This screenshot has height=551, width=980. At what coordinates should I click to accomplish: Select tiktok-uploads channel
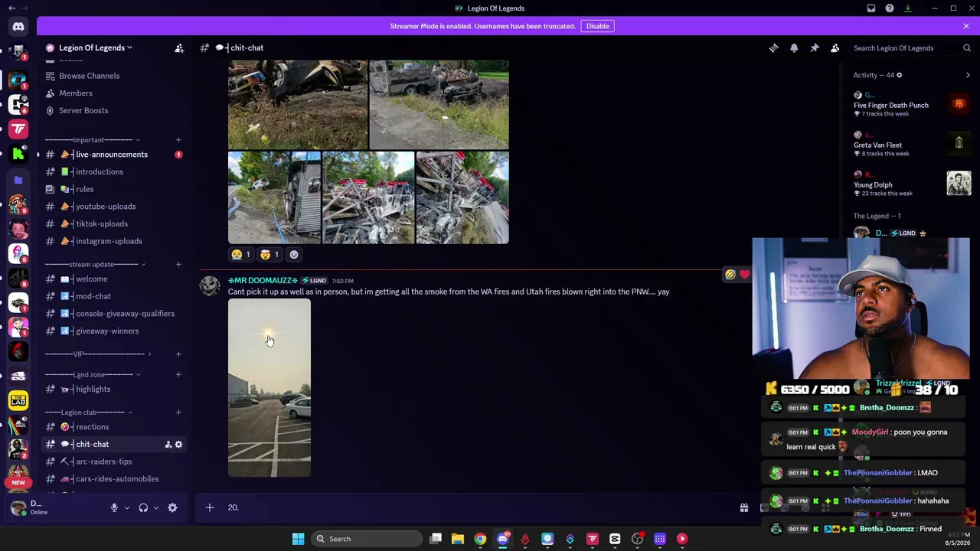pos(113,223)
